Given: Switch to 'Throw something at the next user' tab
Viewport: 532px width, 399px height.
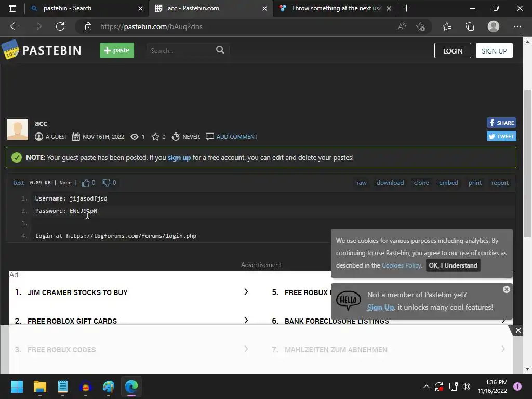Looking at the screenshot, I should point(336,8).
